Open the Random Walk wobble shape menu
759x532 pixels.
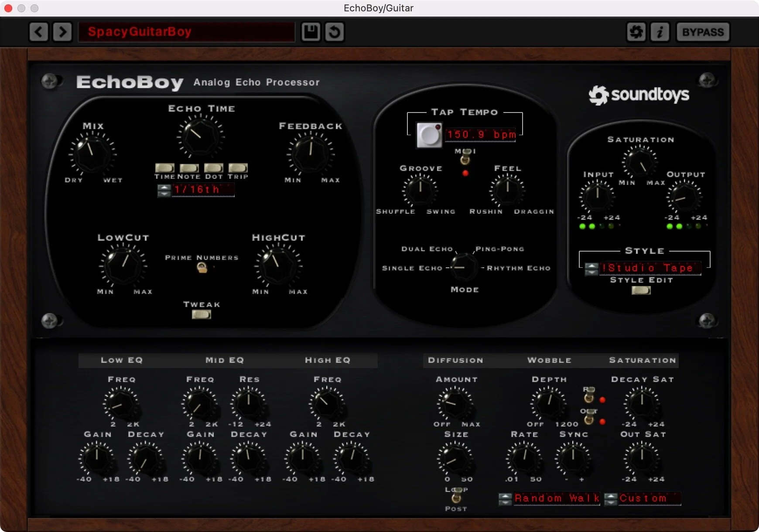pyautogui.click(x=557, y=498)
